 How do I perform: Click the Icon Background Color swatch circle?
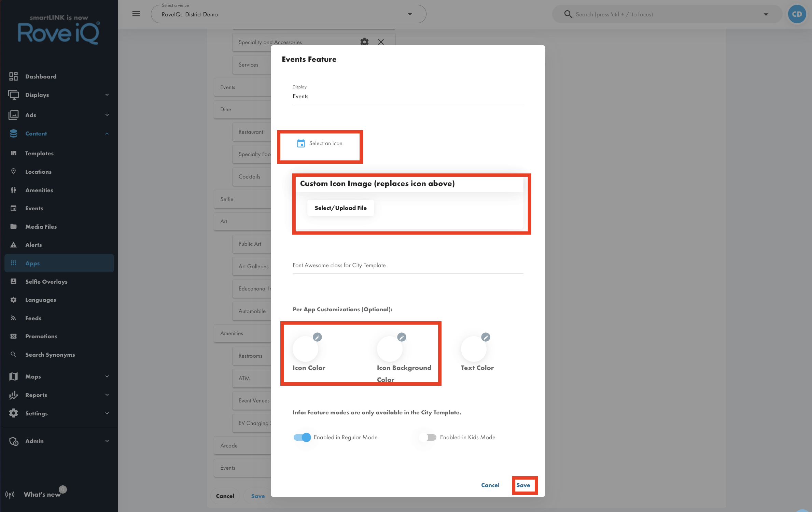(390, 349)
